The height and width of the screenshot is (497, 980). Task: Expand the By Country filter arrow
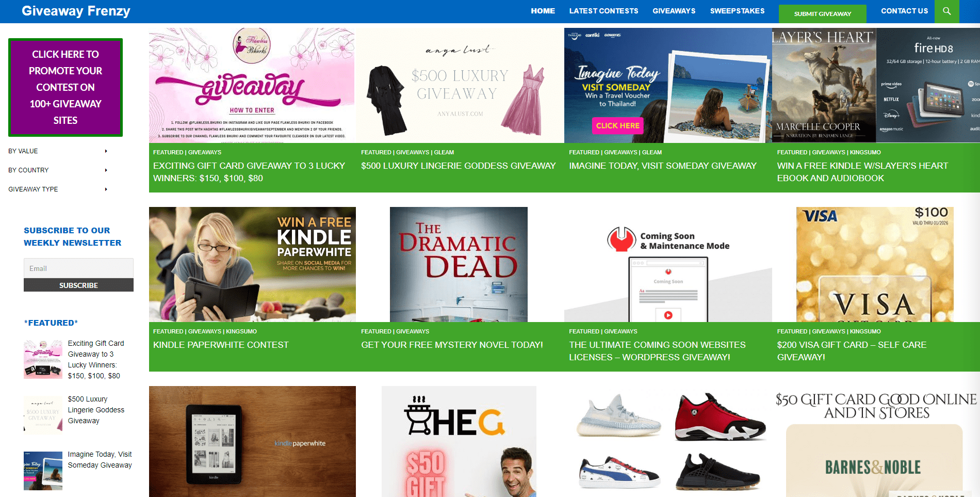106,170
